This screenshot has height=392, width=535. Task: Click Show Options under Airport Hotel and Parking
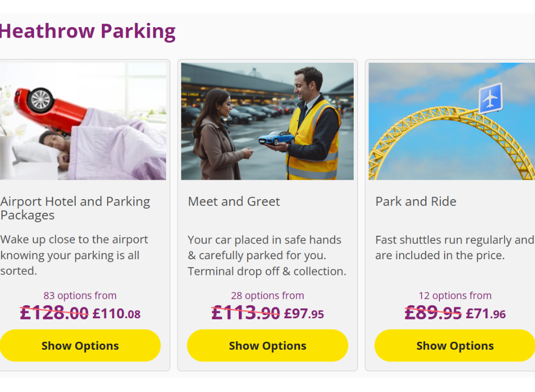pos(80,345)
